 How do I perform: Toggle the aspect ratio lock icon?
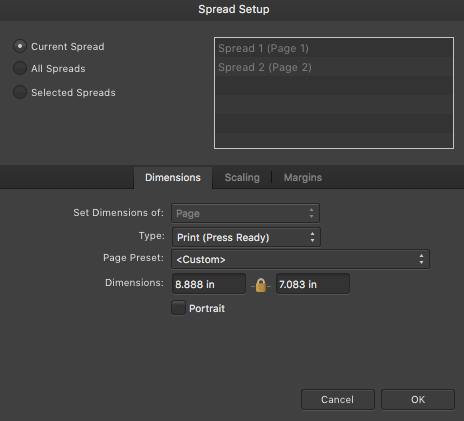(261, 285)
